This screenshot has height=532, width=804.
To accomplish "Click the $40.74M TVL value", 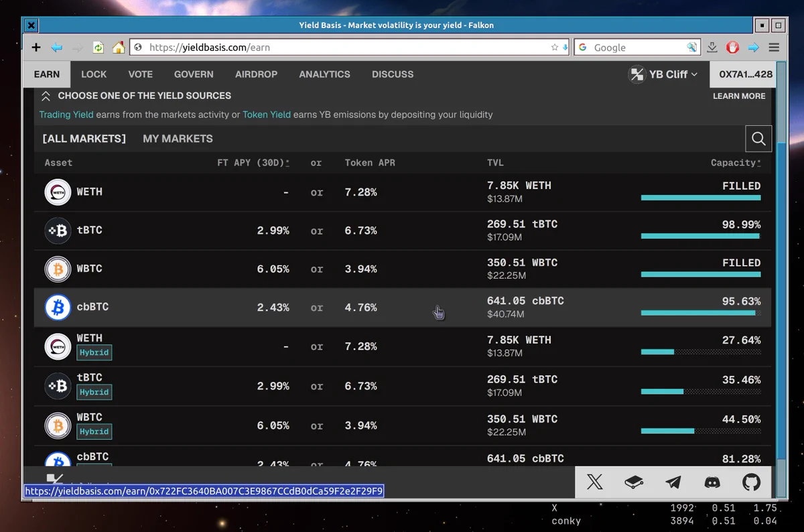I will (507, 314).
